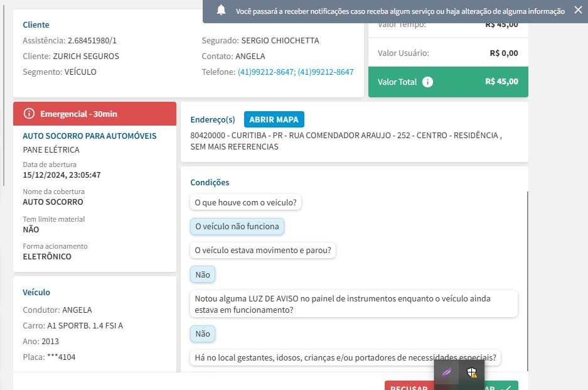
Task: Click the Condutor value ANGELA
Action: (77, 310)
